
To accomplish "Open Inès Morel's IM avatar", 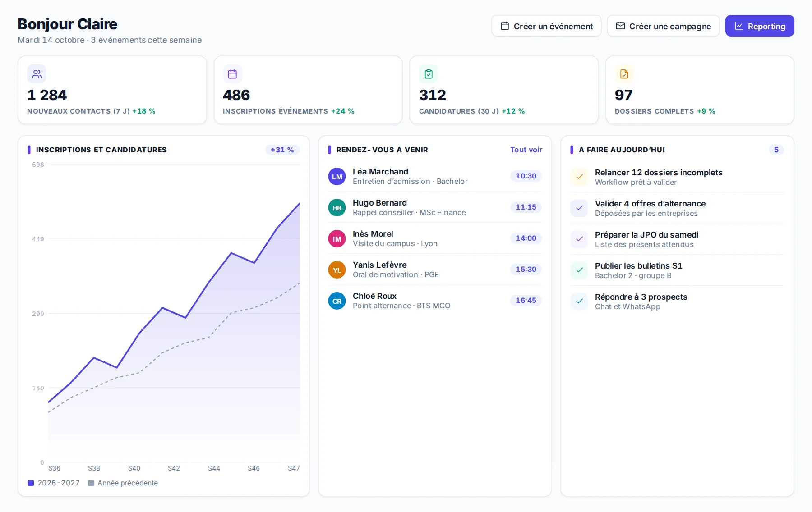I will (337, 239).
